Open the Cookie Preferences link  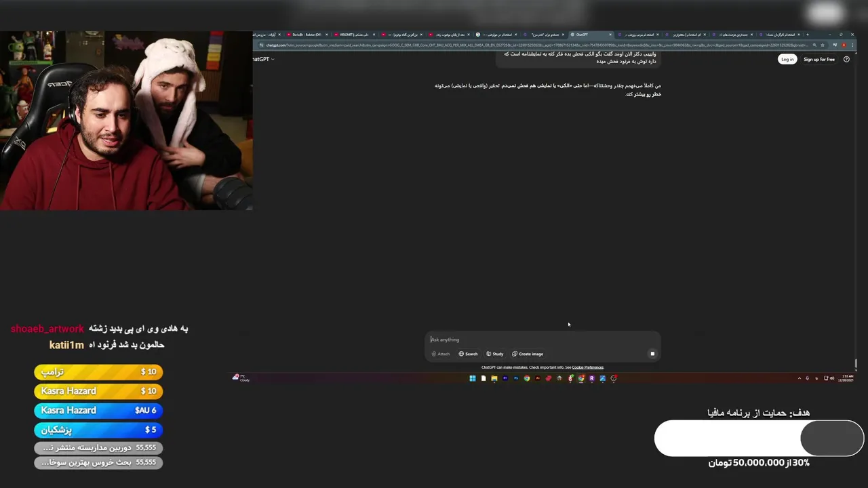(x=587, y=367)
